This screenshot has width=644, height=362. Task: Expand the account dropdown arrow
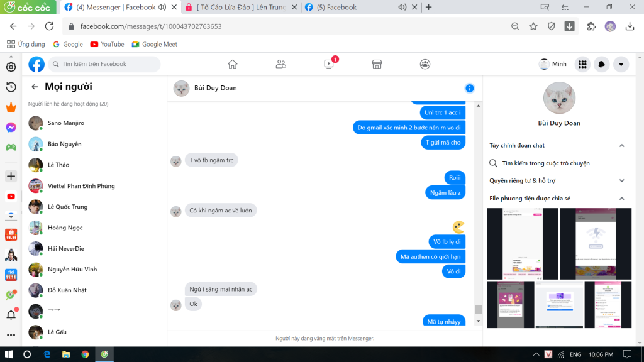click(x=621, y=64)
